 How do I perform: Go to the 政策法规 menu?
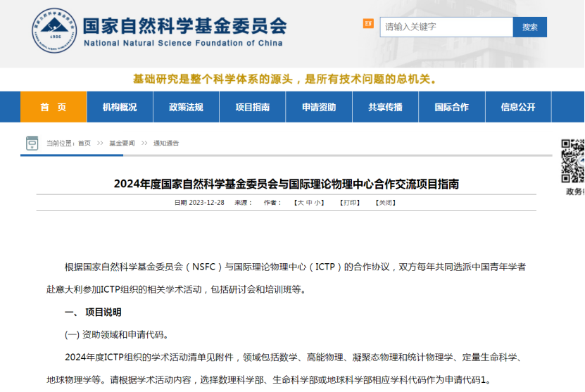[x=186, y=107]
